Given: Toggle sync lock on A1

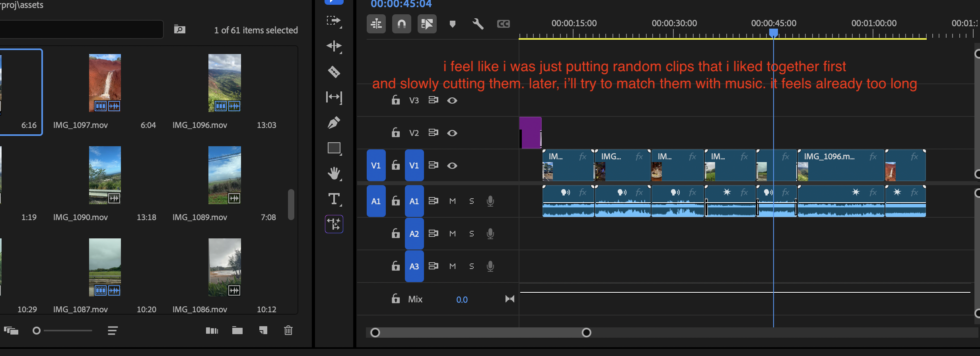Looking at the screenshot, I should (433, 201).
